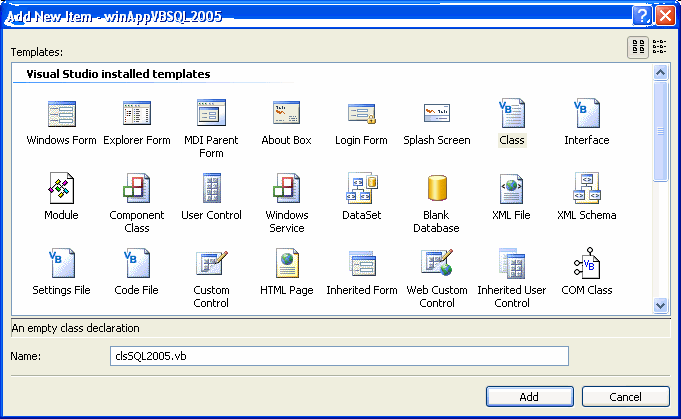
Task: Click the "User Control" label text
Action: coord(212,215)
